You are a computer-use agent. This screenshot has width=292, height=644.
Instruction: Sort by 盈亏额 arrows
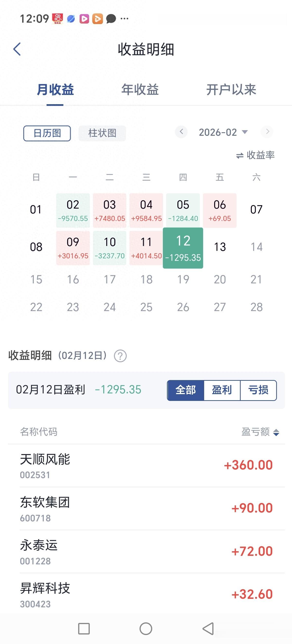pos(276,432)
